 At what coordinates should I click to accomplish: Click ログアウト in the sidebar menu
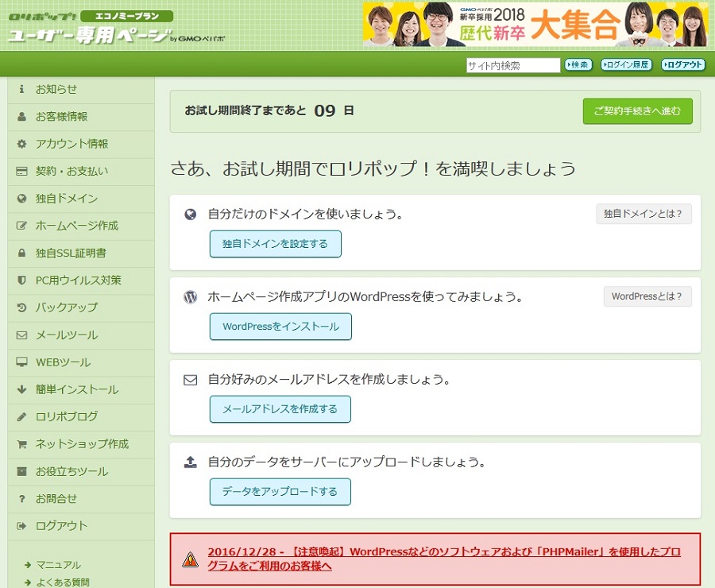pos(81,526)
